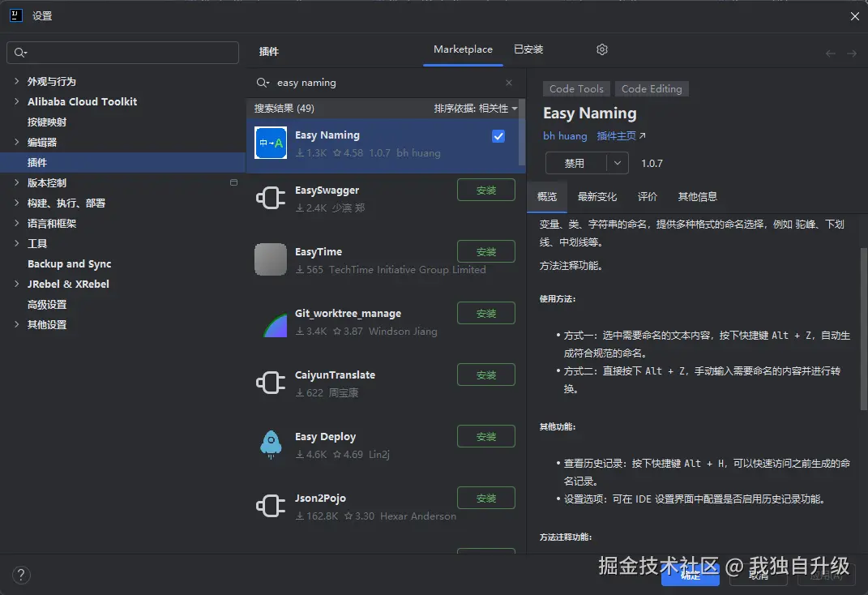Expand the Alibaba Cloud Toolkit node
The width and height of the screenshot is (868, 595).
coord(16,101)
